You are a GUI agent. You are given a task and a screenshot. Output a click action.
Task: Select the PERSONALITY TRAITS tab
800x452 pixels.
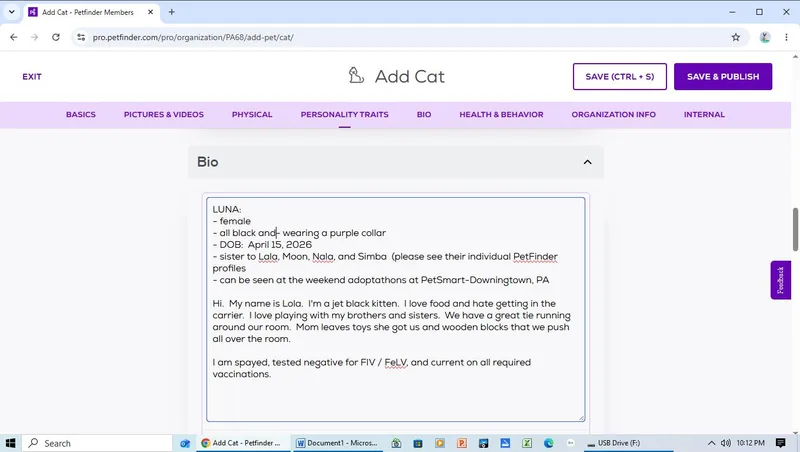(344, 115)
